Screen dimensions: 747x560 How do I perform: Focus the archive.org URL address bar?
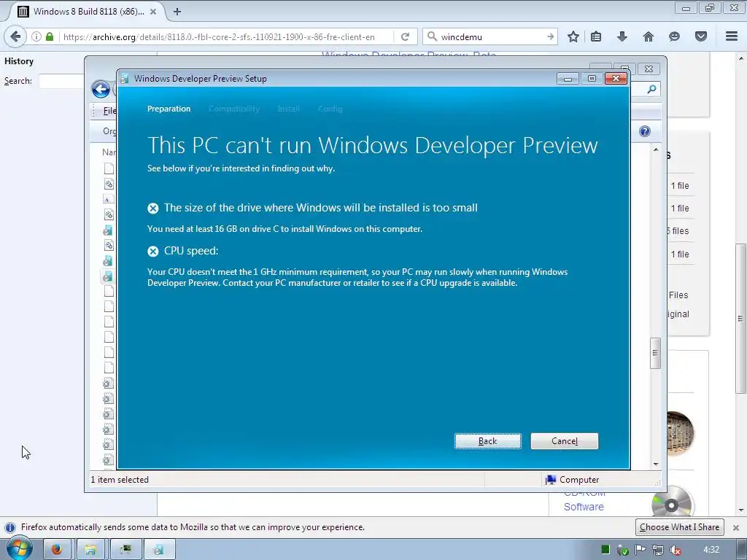[226, 36]
